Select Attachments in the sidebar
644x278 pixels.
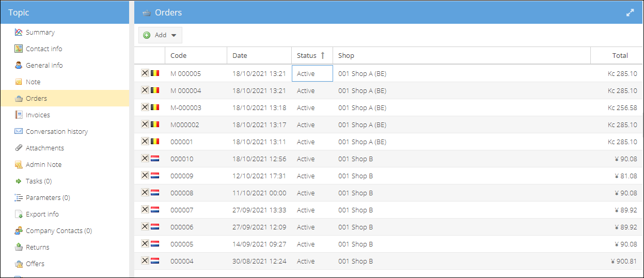point(45,148)
